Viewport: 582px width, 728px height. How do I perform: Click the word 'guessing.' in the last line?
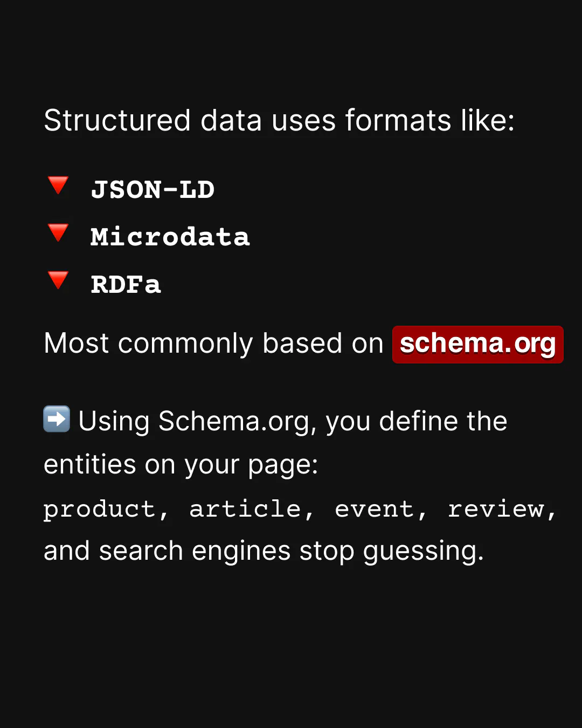pyautogui.click(x=423, y=551)
